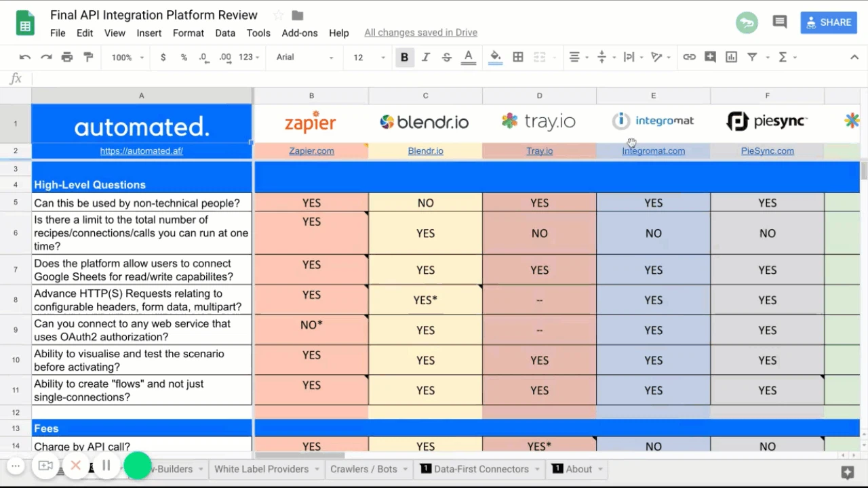Switch to Crawlers / Bots tab

[x=363, y=469]
